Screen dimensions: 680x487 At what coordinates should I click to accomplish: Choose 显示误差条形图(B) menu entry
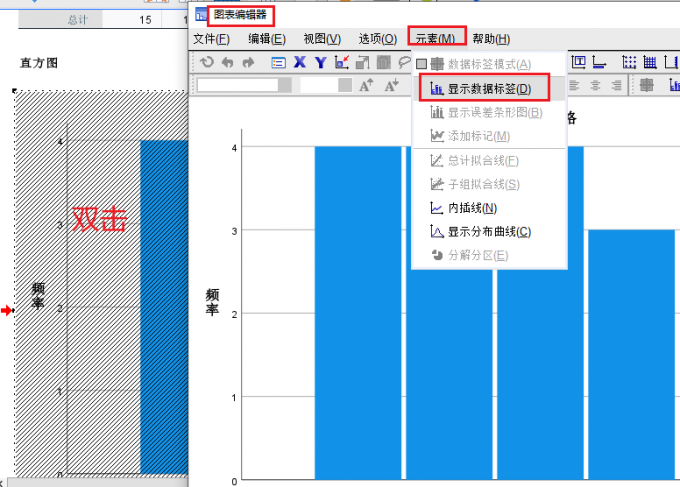pos(489,113)
